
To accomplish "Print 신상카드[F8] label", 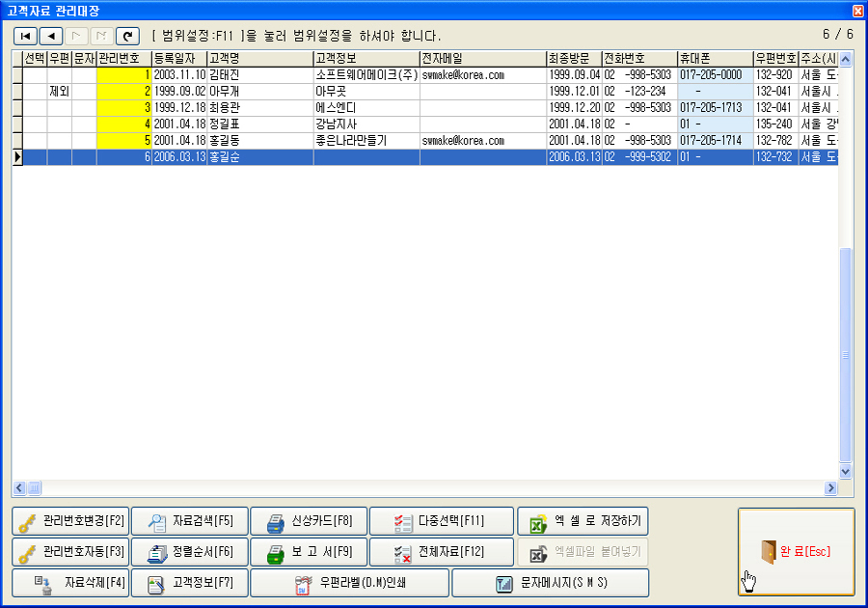I will (x=321, y=520).
